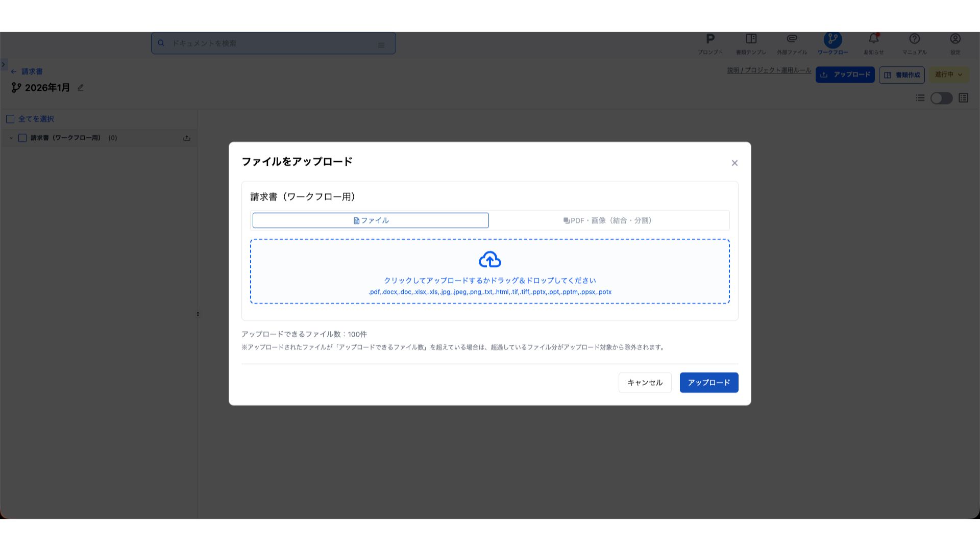This screenshot has width=980, height=551.
Task: Expand the collapsed left sidebar arrow
Action: pos(4,65)
